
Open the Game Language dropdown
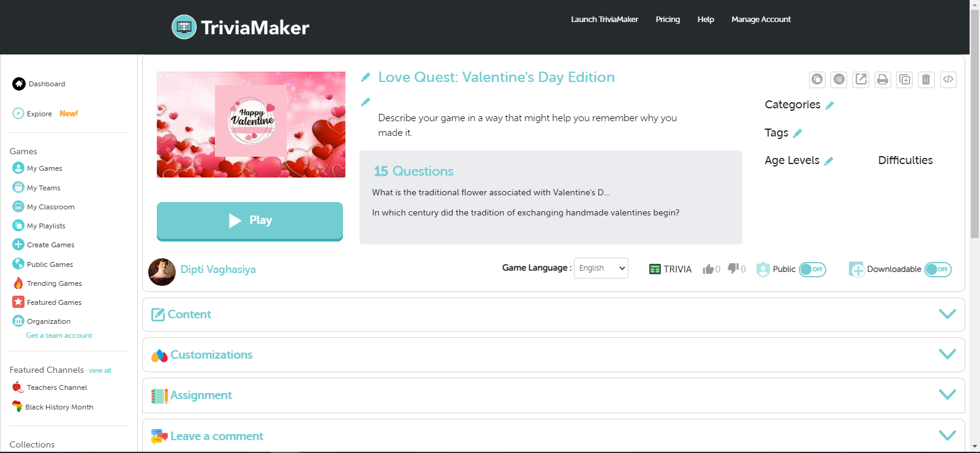pos(601,268)
